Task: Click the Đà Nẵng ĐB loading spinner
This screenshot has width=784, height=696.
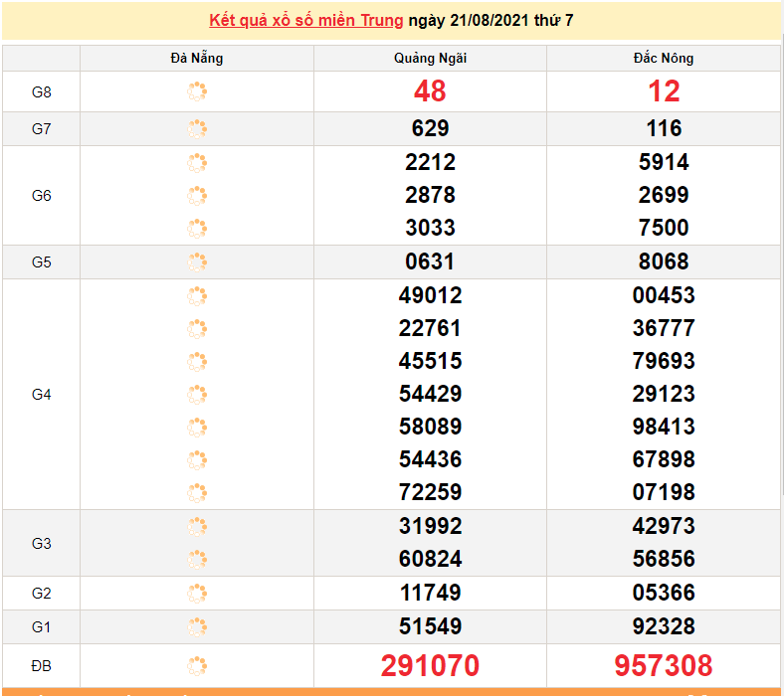Action: point(197,665)
